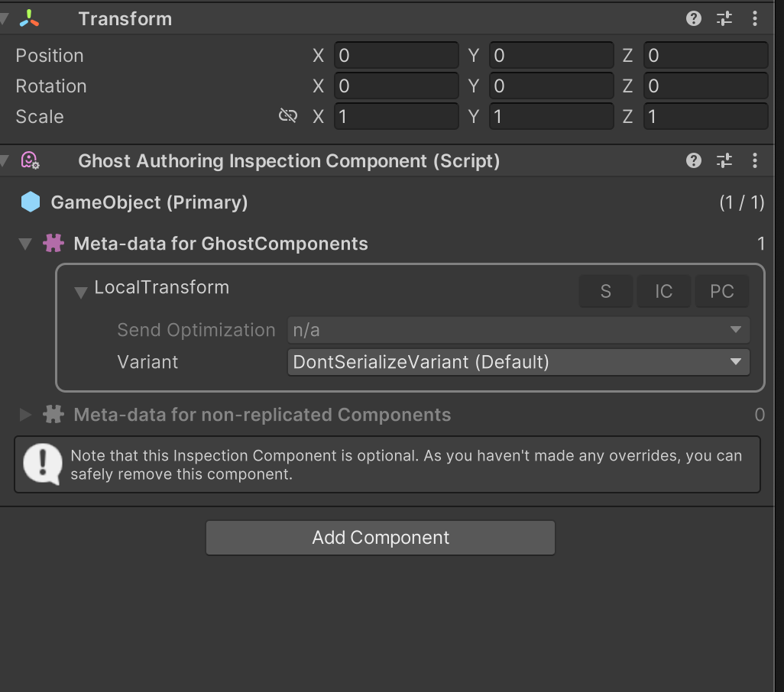The width and height of the screenshot is (784, 692).
Task: Open the Variant dropdown for LocalTransform
Action: [518, 362]
